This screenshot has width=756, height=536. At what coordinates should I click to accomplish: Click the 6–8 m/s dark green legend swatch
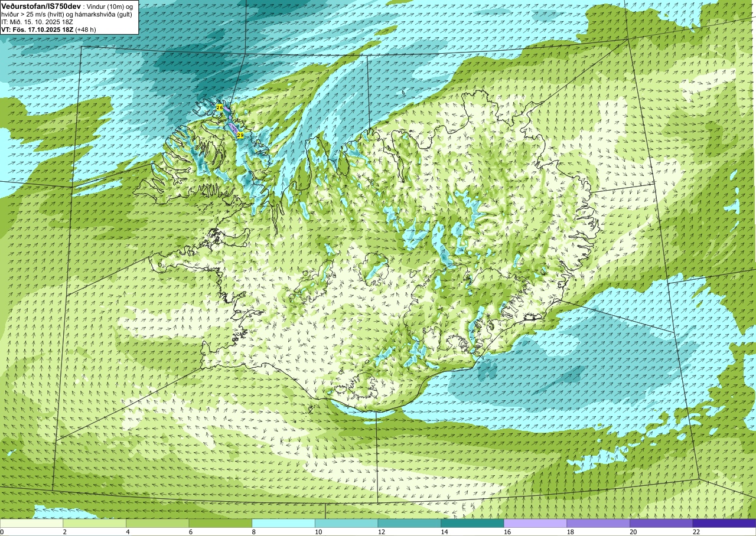pyautogui.click(x=220, y=523)
